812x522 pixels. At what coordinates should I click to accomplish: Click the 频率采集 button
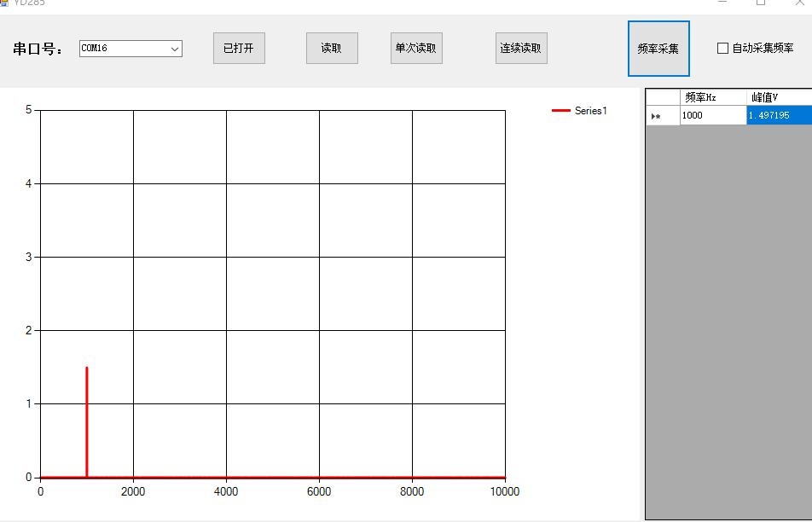(x=658, y=49)
